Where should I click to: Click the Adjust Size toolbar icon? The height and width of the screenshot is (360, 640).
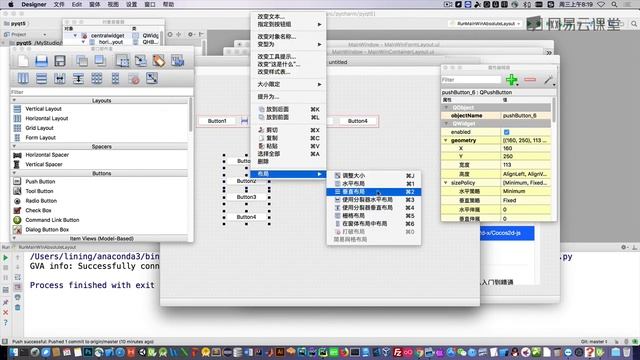(x=152, y=78)
